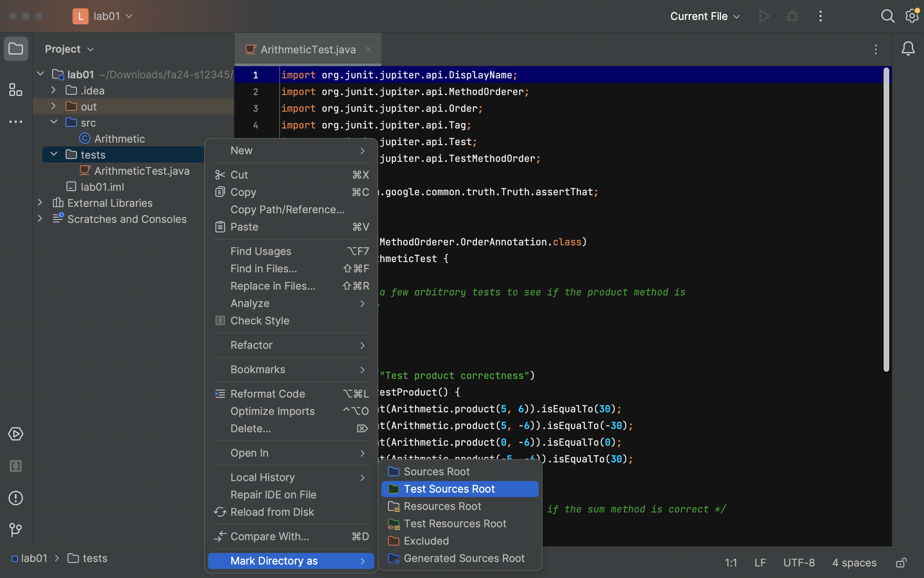
Task: Open the Problems/Diagnostics panel icon
Action: coord(16,497)
